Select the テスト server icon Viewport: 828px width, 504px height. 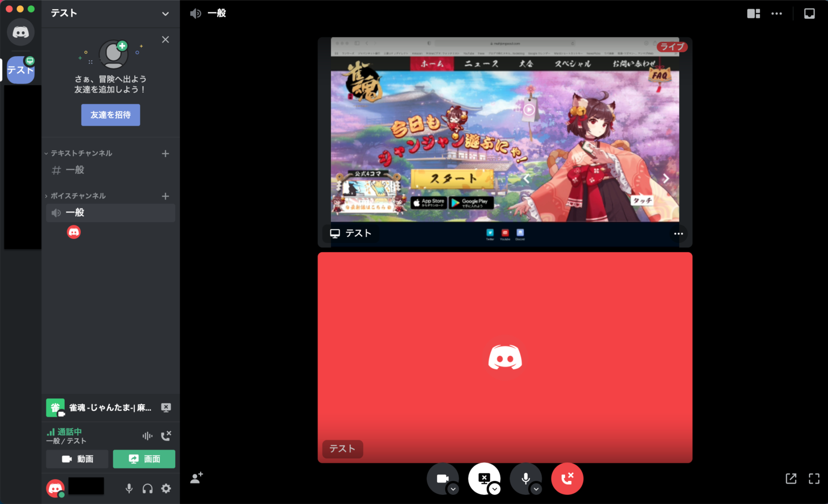tap(20, 70)
